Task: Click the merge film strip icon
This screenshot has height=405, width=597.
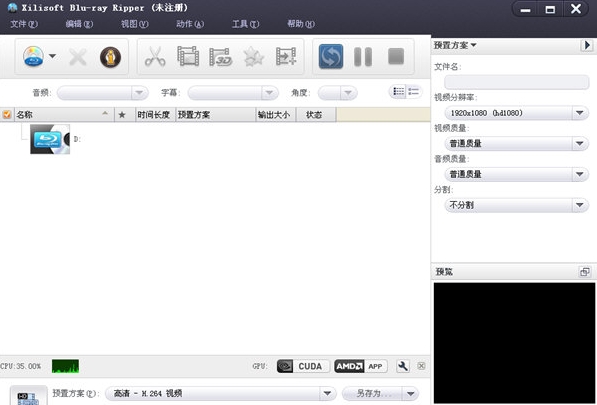Action: pyautogui.click(x=286, y=57)
